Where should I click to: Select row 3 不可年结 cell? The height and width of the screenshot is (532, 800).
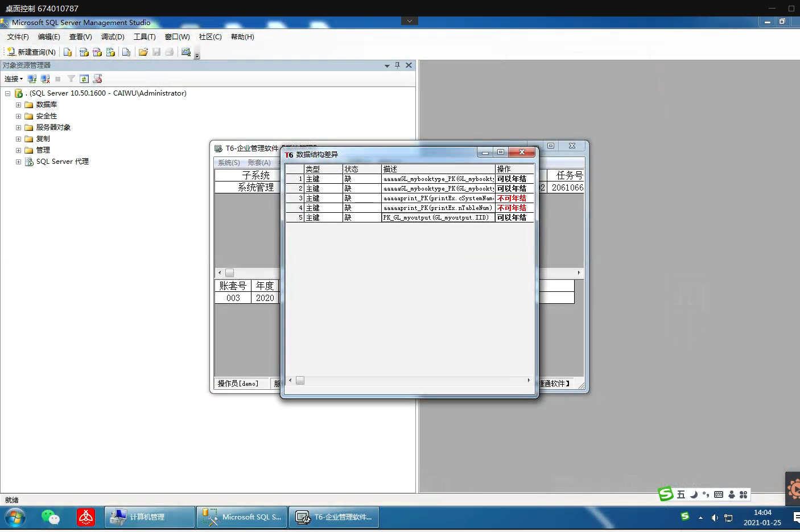point(514,198)
